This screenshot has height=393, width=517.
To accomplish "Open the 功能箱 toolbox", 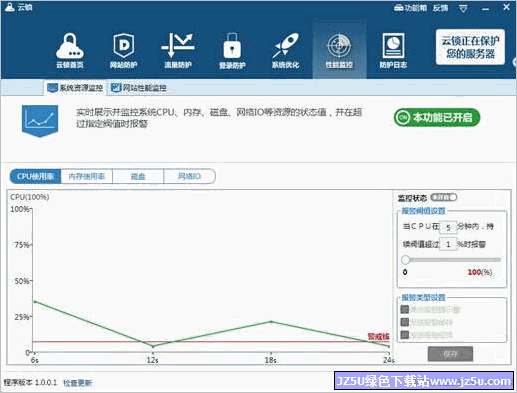I will point(410,8).
